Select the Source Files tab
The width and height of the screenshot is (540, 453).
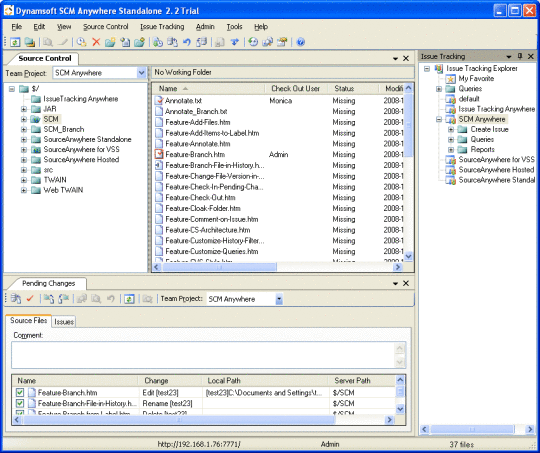tap(29, 320)
